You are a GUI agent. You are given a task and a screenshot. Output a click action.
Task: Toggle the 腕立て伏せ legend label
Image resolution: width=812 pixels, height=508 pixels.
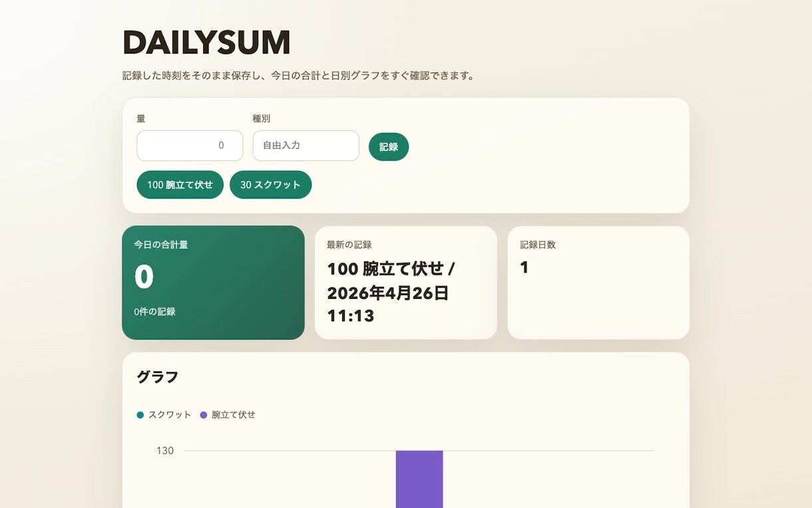(x=234, y=415)
